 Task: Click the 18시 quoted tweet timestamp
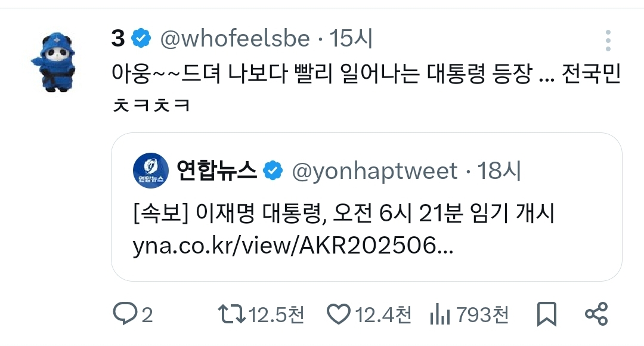pyautogui.click(x=499, y=171)
